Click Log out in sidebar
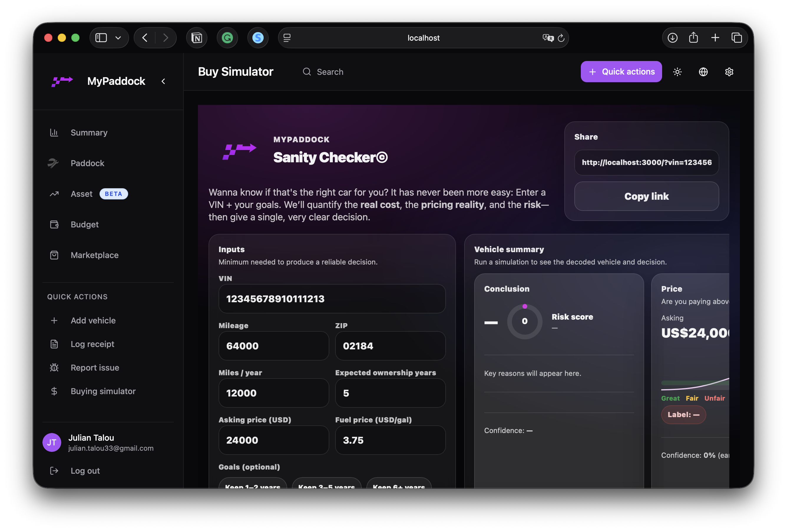Screen dimensions: 787x532 coord(85,471)
